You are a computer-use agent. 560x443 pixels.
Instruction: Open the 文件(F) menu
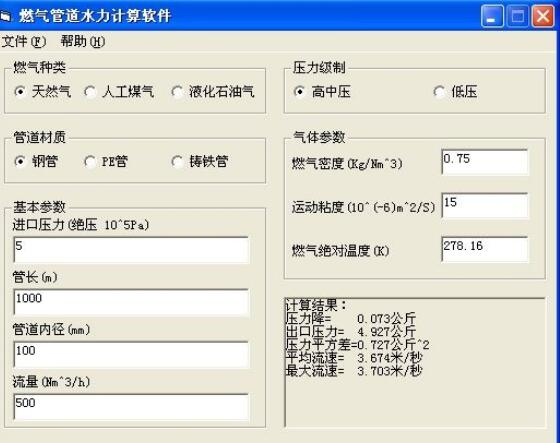click(24, 41)
